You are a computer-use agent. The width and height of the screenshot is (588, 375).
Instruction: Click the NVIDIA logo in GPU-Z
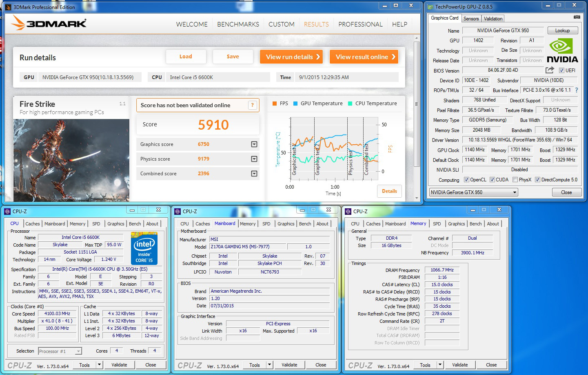(x=562, y=51)
